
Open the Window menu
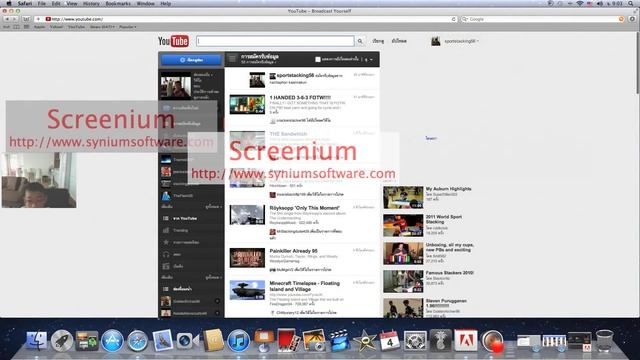145,3
